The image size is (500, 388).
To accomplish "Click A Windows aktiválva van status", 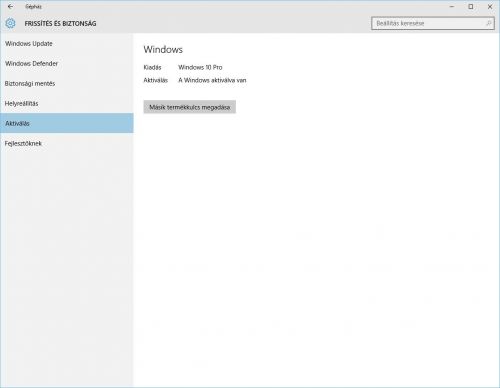I will click(212, 80).
